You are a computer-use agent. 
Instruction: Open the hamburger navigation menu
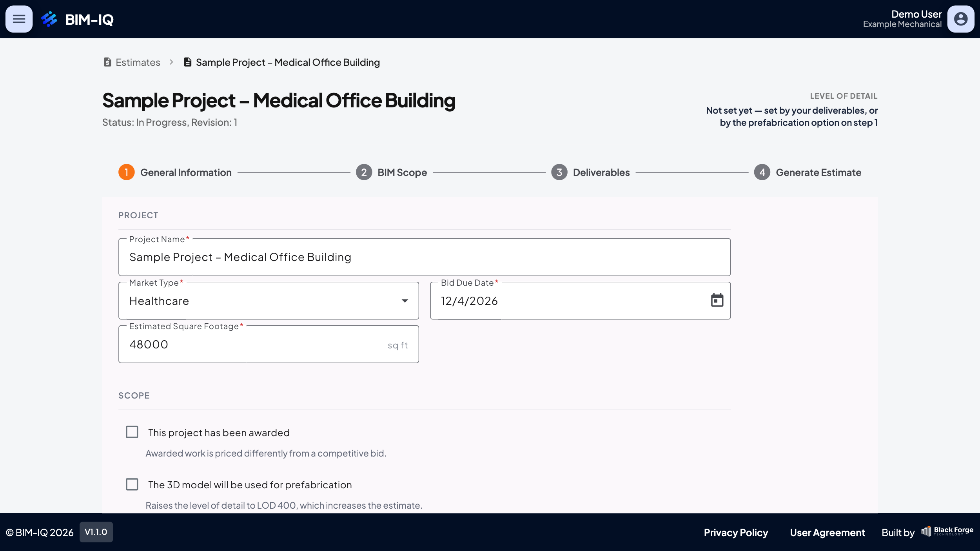click(x=19, y=19)
